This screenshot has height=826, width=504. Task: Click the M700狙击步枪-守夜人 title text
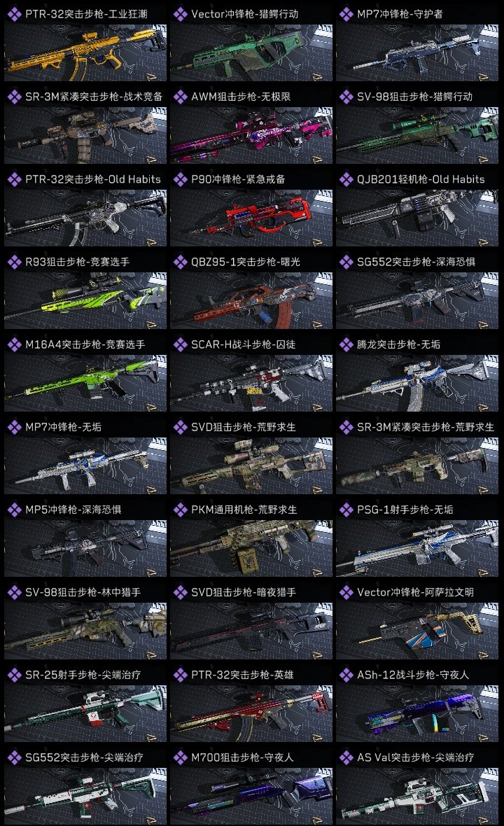pos(242,757)
